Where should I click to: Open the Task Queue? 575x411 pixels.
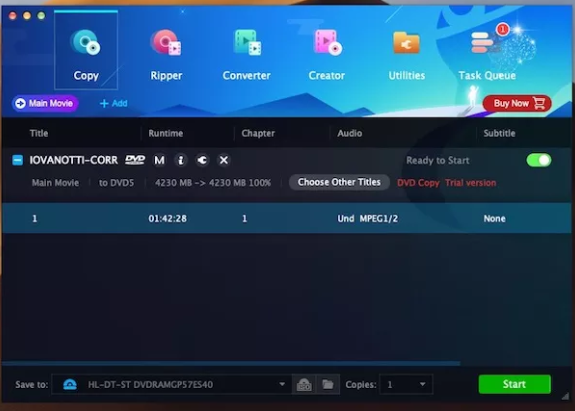click(x=487, y=55)
